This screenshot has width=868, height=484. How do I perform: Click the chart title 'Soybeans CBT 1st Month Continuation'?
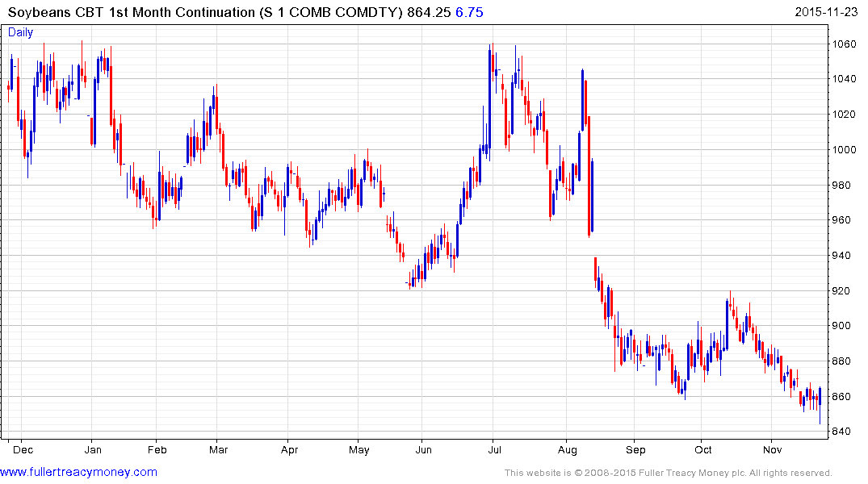(x=132, y=12)
